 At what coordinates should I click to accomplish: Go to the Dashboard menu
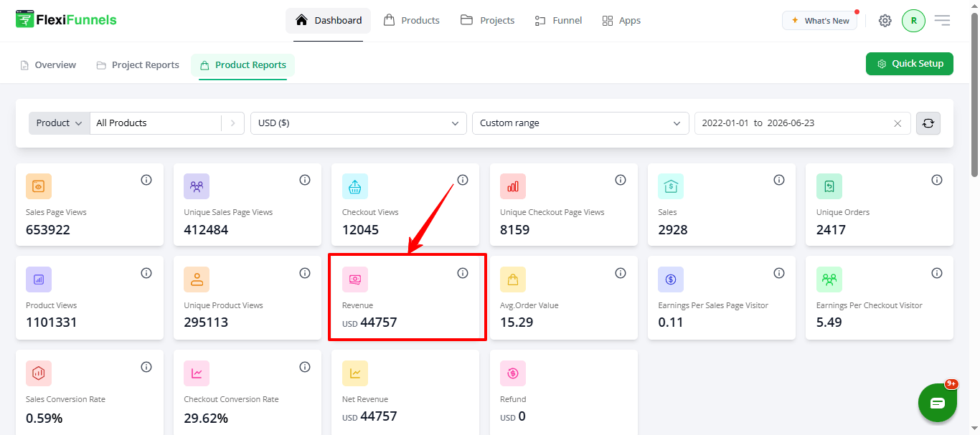pos(328,21)
